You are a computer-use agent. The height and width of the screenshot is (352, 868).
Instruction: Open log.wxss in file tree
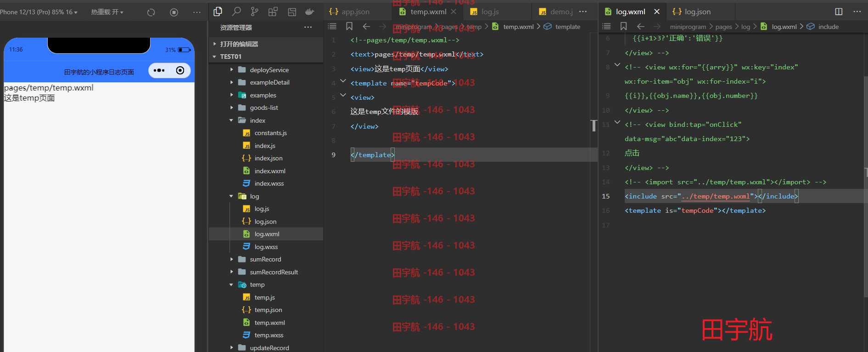(x=266, y=247)
